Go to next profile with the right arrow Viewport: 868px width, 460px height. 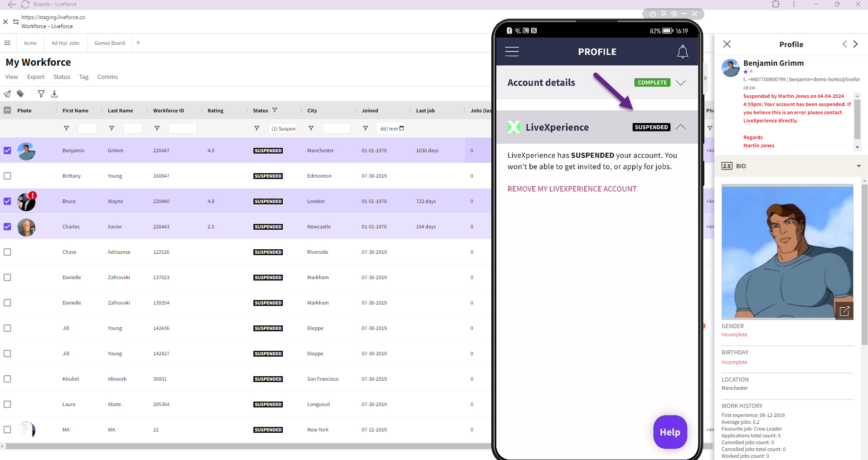[x=855, y=44]
